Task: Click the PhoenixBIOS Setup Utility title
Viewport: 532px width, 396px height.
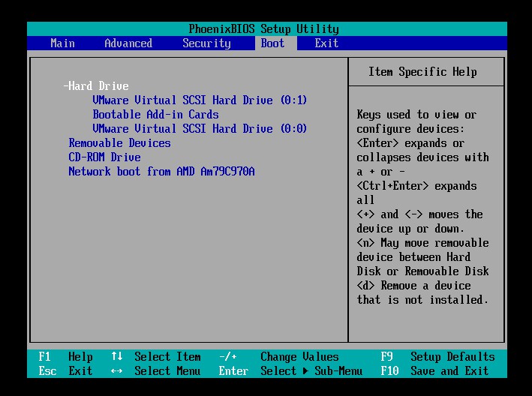Action: pos(263,28)
